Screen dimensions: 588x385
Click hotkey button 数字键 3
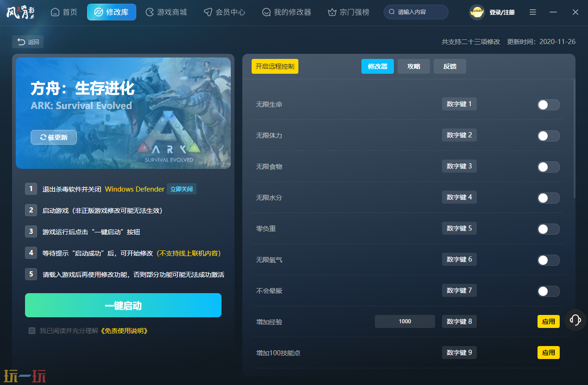[459, 166]
